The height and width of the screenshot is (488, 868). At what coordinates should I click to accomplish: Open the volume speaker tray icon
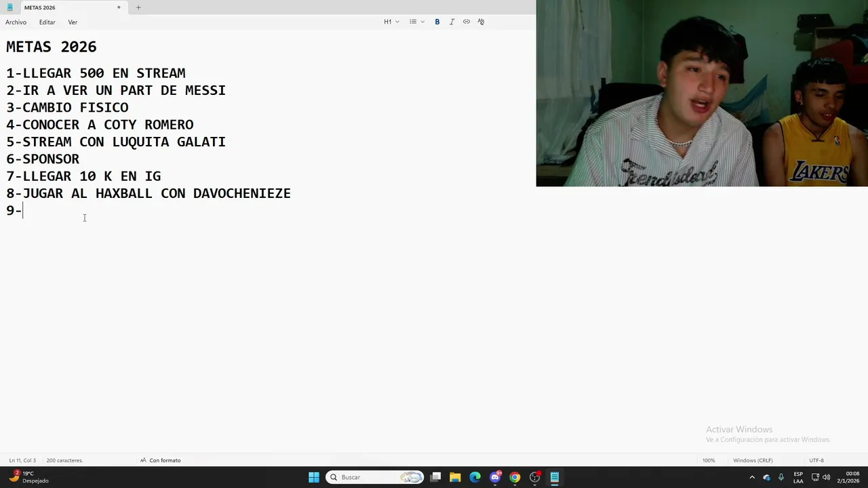(x=826, y=477)
